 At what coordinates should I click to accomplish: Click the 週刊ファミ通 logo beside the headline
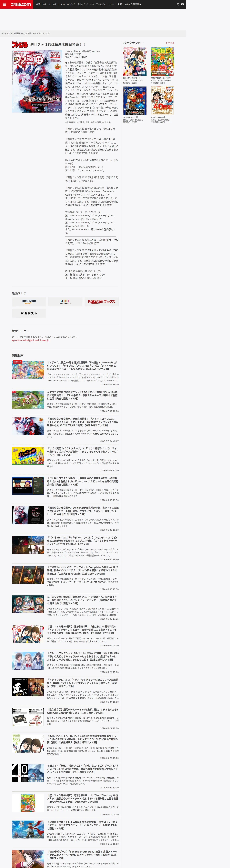click(20, 44)
